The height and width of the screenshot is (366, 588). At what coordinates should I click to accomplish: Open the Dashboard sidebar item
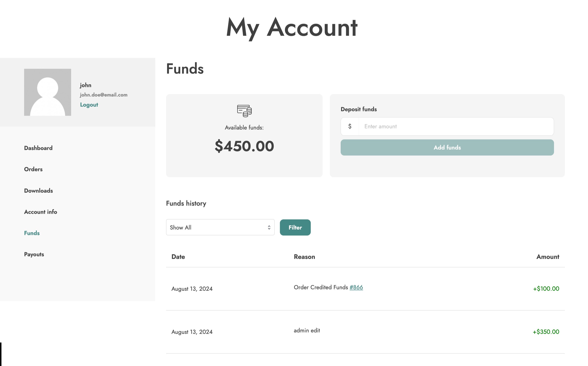(x=38, y=148)
